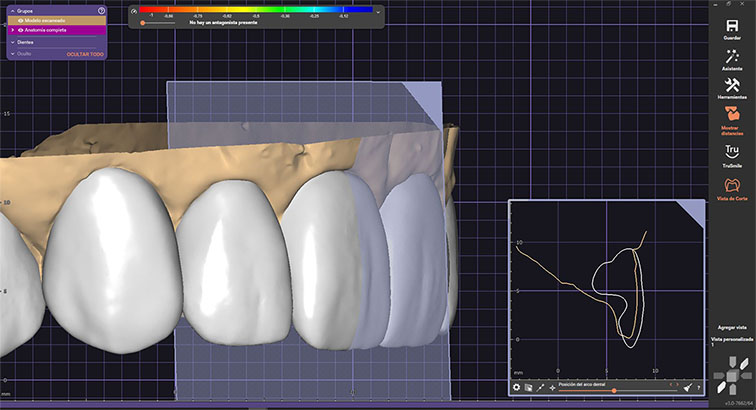Click the Posición del arco dental slider
Image resolution: width=756 pixels, height=410 pixels.
[613, 392]
